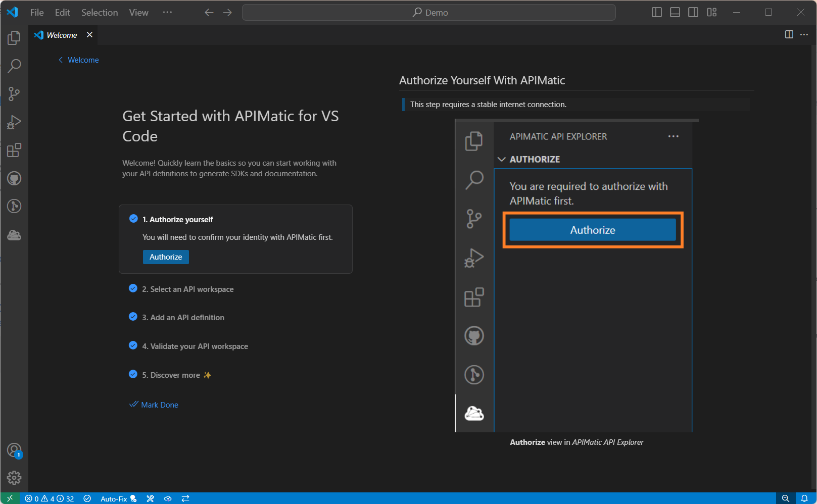Go back using the left arrow in title bar

[x=209, y=12]
